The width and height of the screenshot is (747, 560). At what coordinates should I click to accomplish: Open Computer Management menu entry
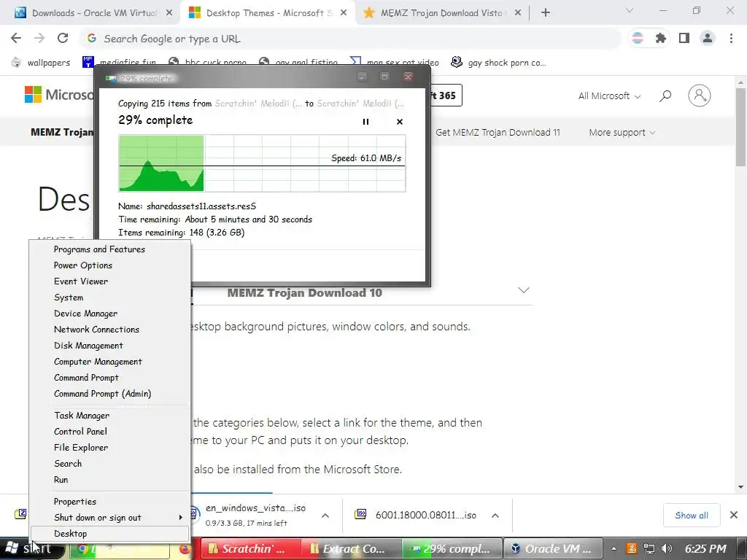109,362
